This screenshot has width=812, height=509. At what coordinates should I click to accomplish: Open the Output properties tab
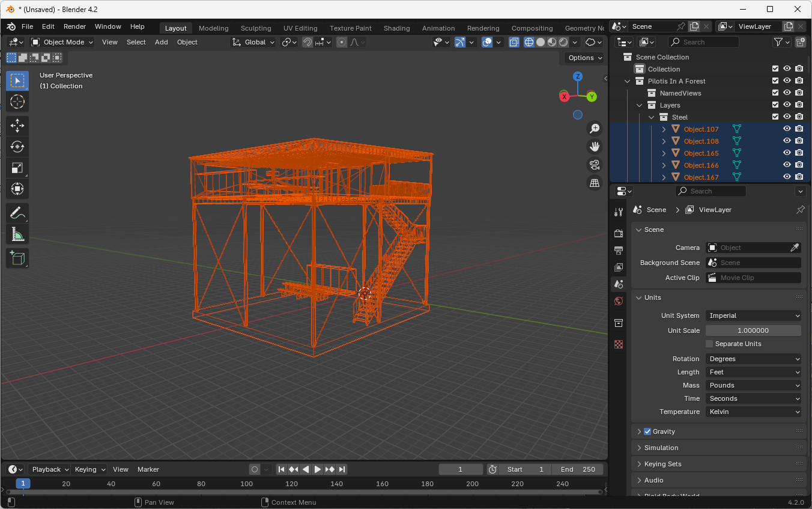[619, 250]
